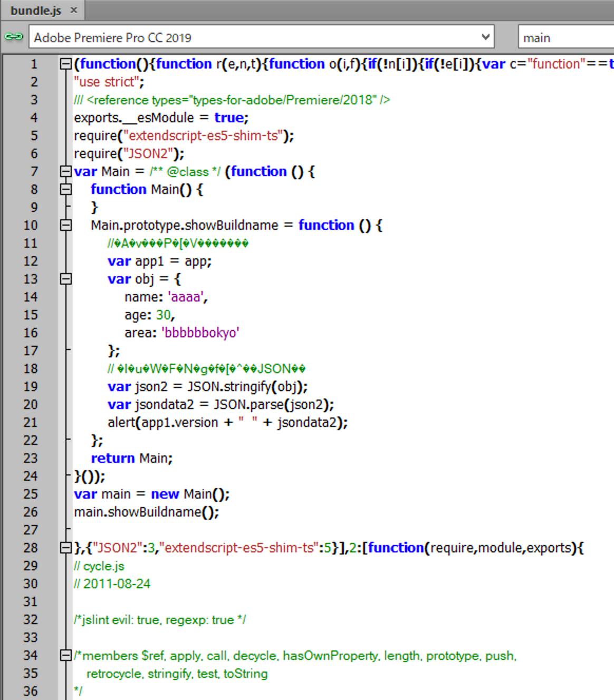Viewport: 614px width, 700px height.
Task: Click 'return Main;' on line 23
Action: pyautogui.click(x=132, y=459)
